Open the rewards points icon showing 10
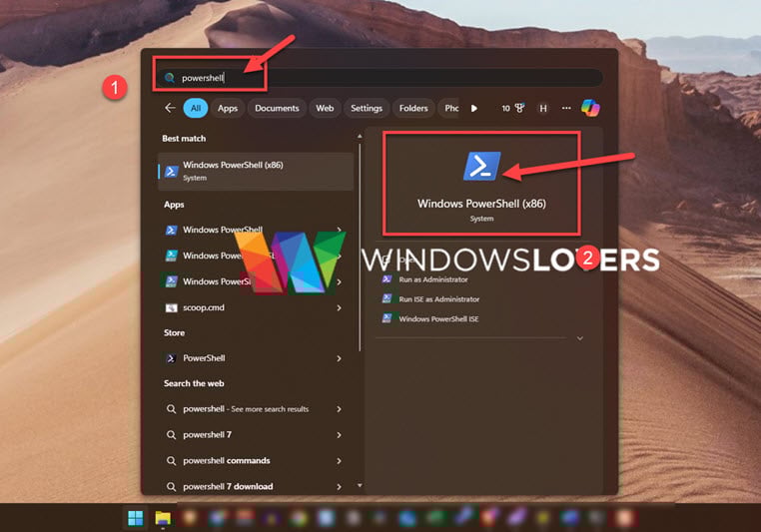This screenshot has width=761, height=532. point(513,108)
